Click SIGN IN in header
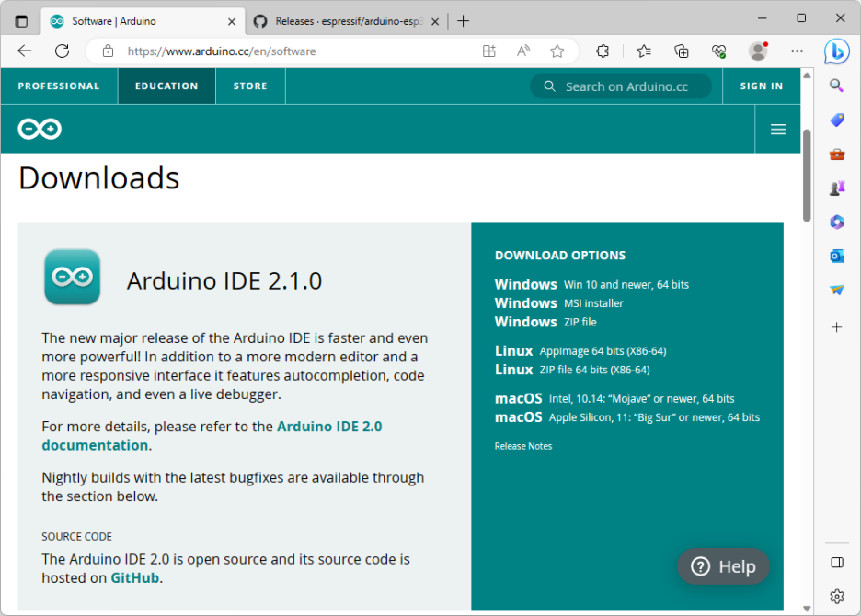Viewport: 861px width, 616px height. pyautogui.click(x=762, y=86)
